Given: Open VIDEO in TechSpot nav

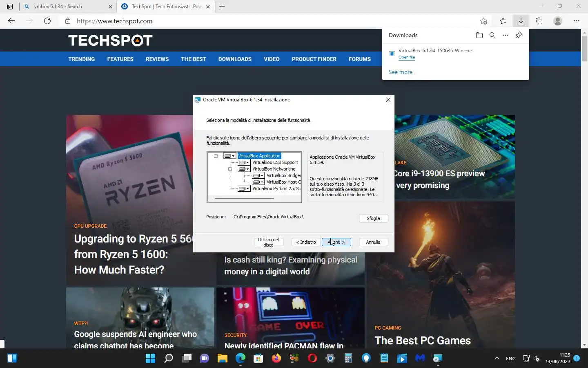Looking at the screenshot, I should tap(272, 59).
